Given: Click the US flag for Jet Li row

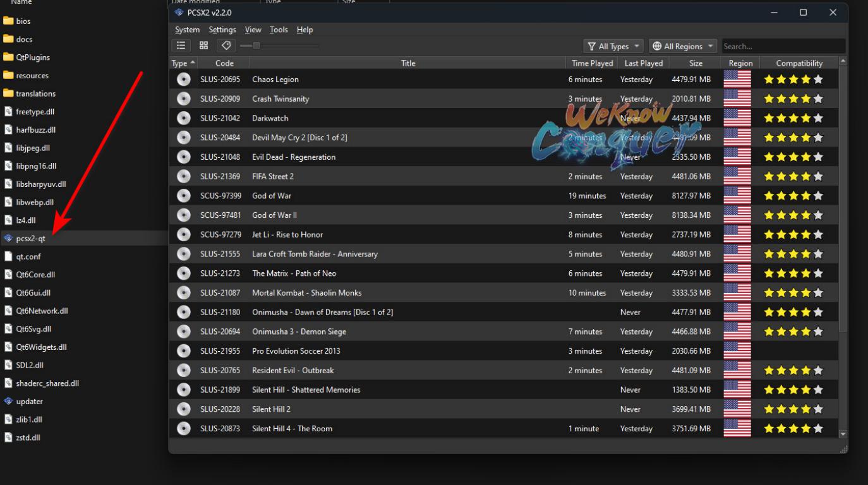Looking at the screenshot, I should 737,234.
